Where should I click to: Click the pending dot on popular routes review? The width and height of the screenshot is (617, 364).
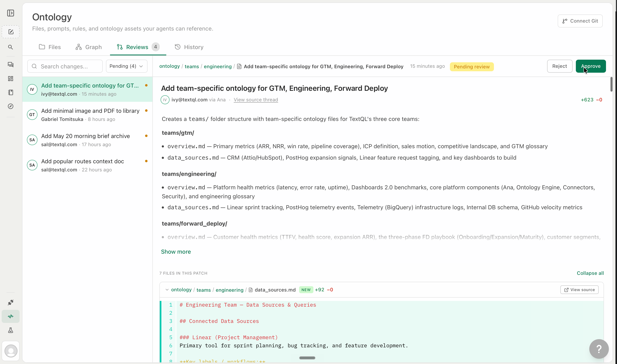click(146, 161)
